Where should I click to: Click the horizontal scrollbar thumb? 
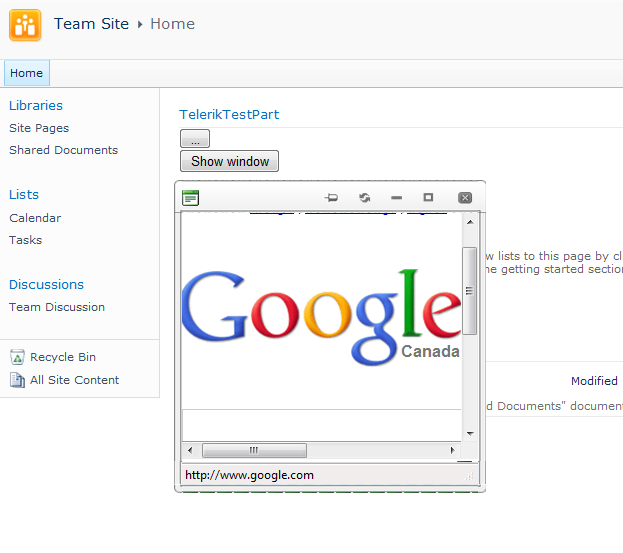coord(254,450)
